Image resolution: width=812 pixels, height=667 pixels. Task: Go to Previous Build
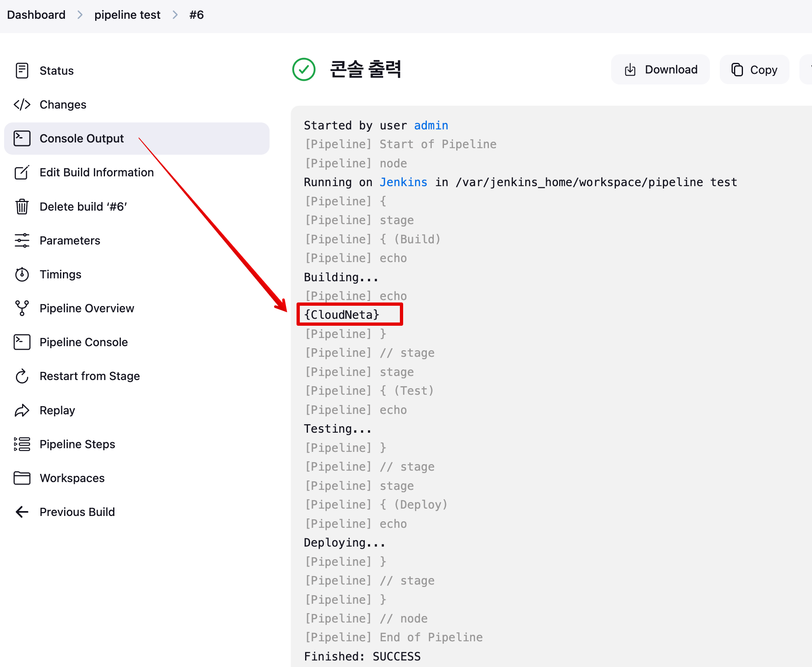(x=77, y=512)
